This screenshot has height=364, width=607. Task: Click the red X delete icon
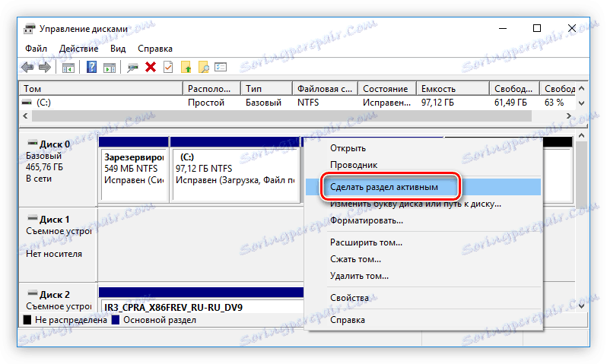coord(151,68)
